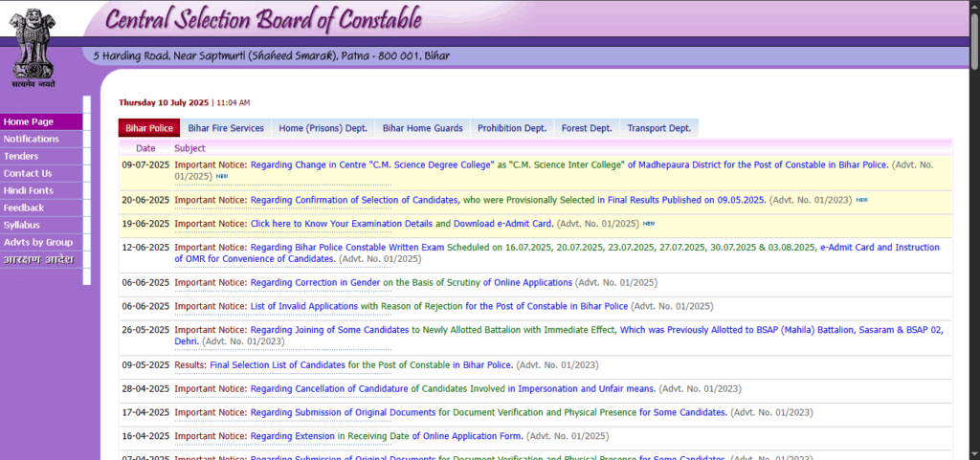The image size is (980, 460).
Task: Switch to Bihar Home Guards tab
Action: 422,128
